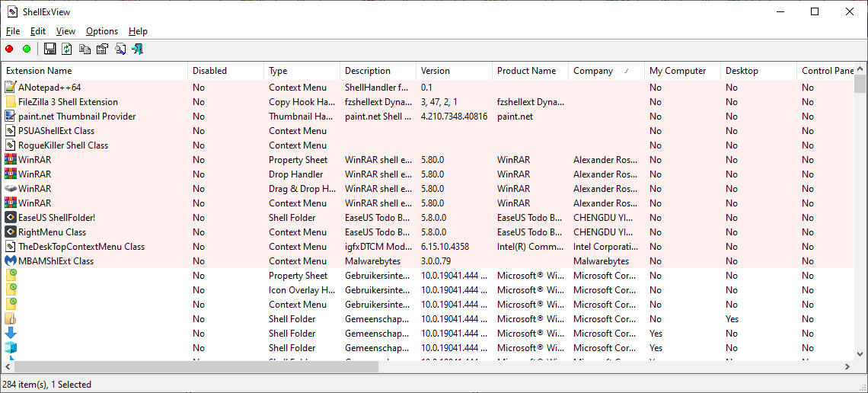Sort by Extension Name column header

coord(95,71)
